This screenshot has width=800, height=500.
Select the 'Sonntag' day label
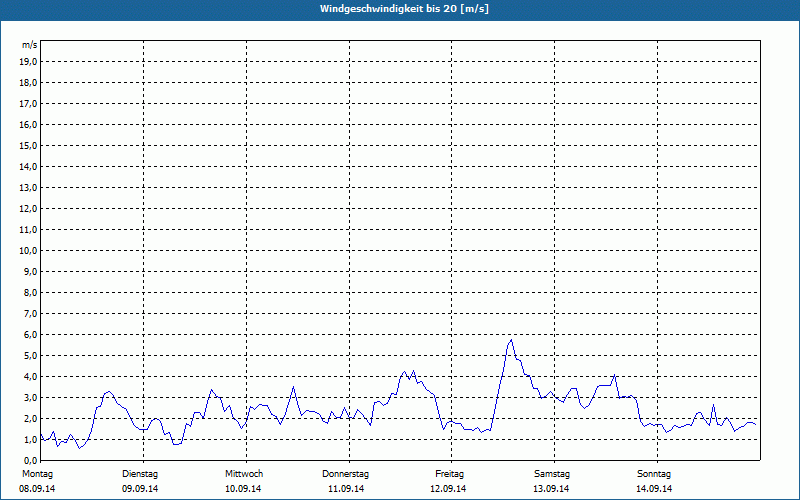point(654,474)
